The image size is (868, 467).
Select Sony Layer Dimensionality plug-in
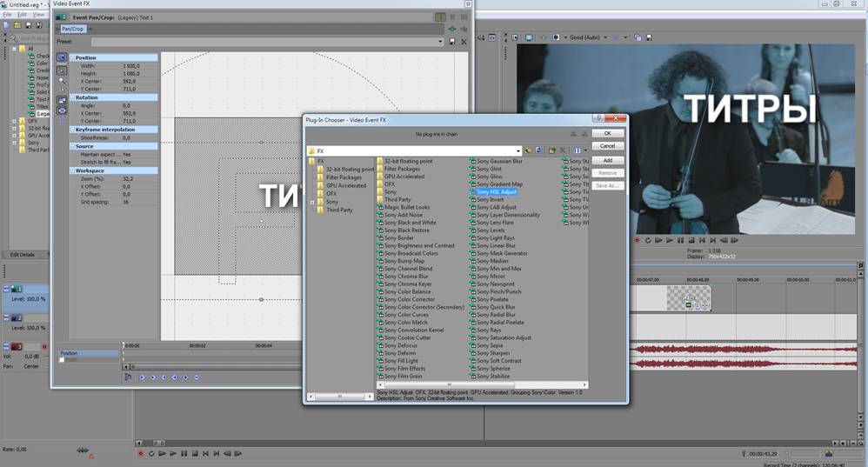pos(508,215)
